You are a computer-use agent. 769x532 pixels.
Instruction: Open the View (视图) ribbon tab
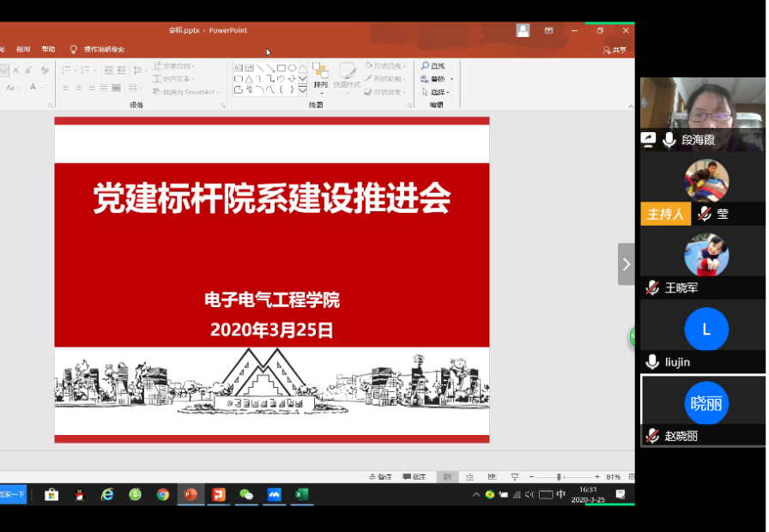click(23, 50)
